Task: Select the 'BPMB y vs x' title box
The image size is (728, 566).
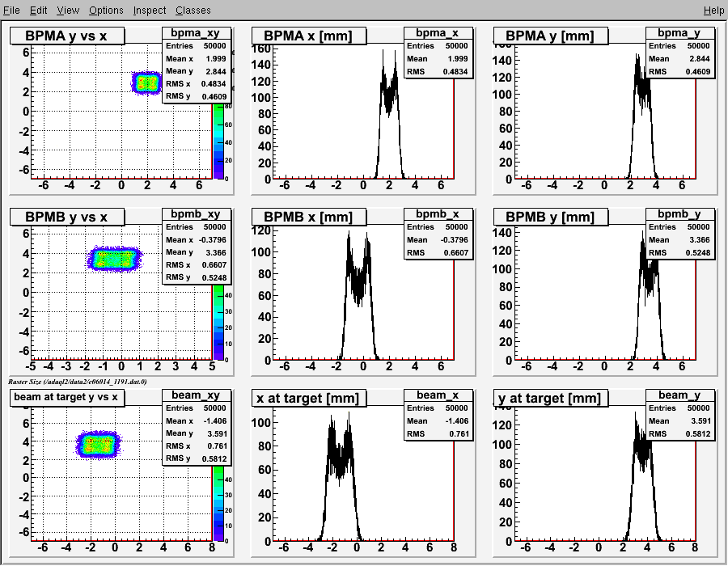Action: coord(67,217)
